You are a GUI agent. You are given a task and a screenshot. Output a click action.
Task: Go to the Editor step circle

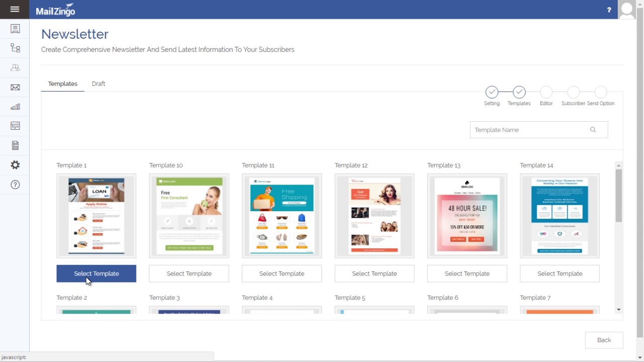546,92
